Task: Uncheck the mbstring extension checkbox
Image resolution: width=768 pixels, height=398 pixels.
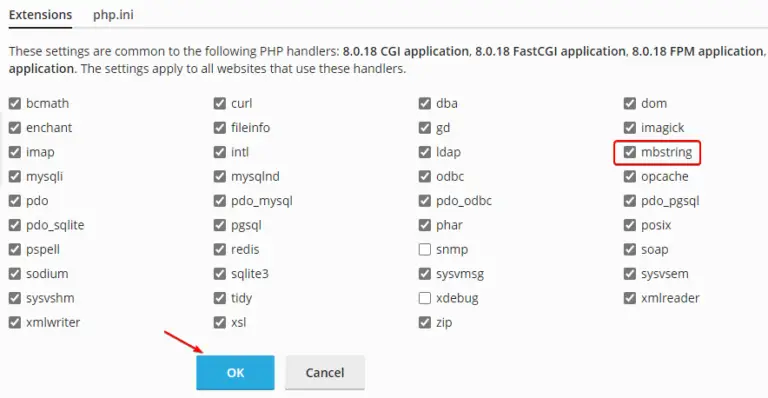Action: [629, 152]
